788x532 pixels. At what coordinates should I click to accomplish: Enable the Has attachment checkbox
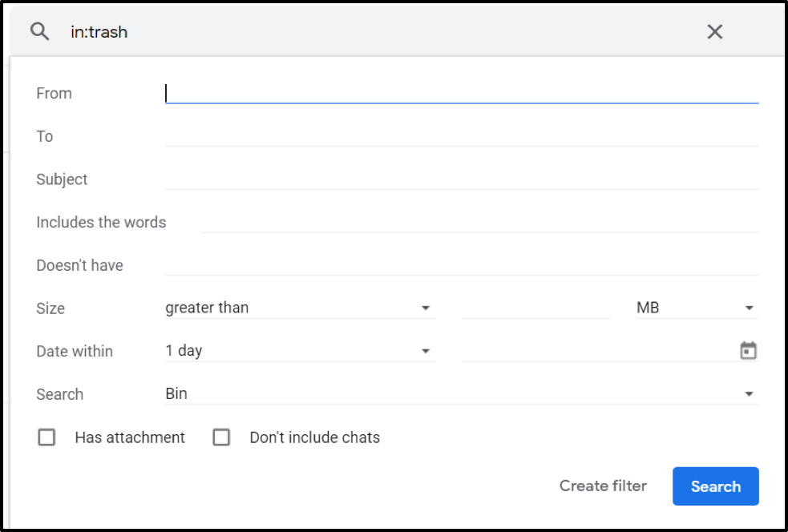(x=47, y=437)
